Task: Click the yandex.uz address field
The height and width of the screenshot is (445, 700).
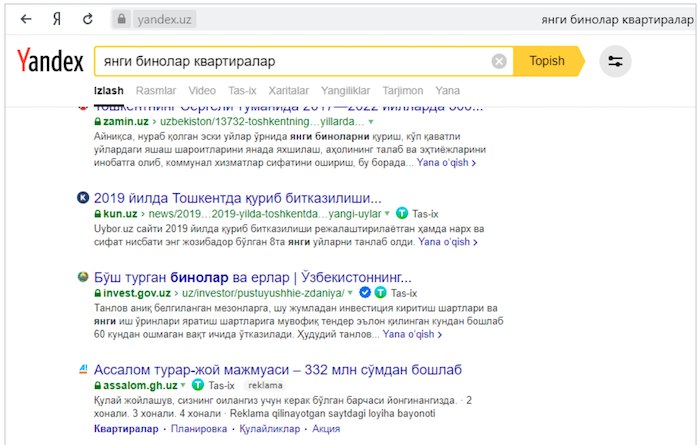Action: point(164,20)
